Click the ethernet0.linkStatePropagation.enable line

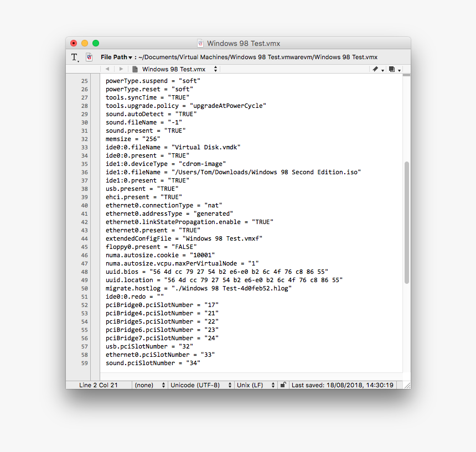[189, 222]
